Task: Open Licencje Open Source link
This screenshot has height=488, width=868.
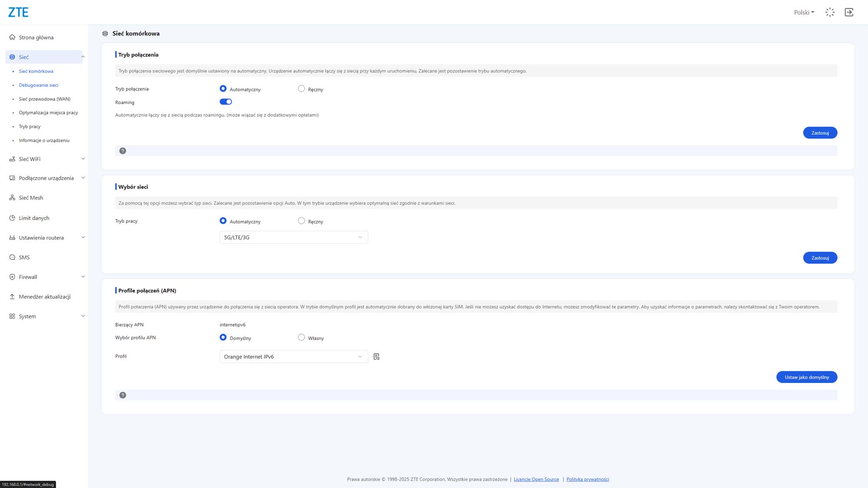Action: [536, 479]
